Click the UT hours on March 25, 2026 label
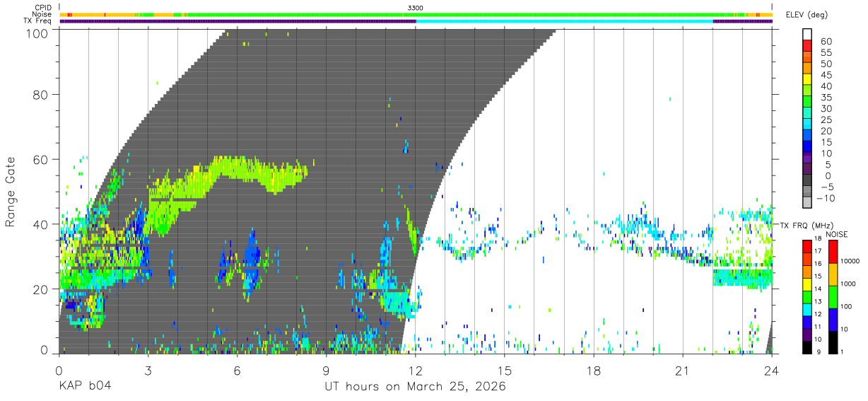The height and width of the screenshot is (401, 868). click(x=415, y=387)
